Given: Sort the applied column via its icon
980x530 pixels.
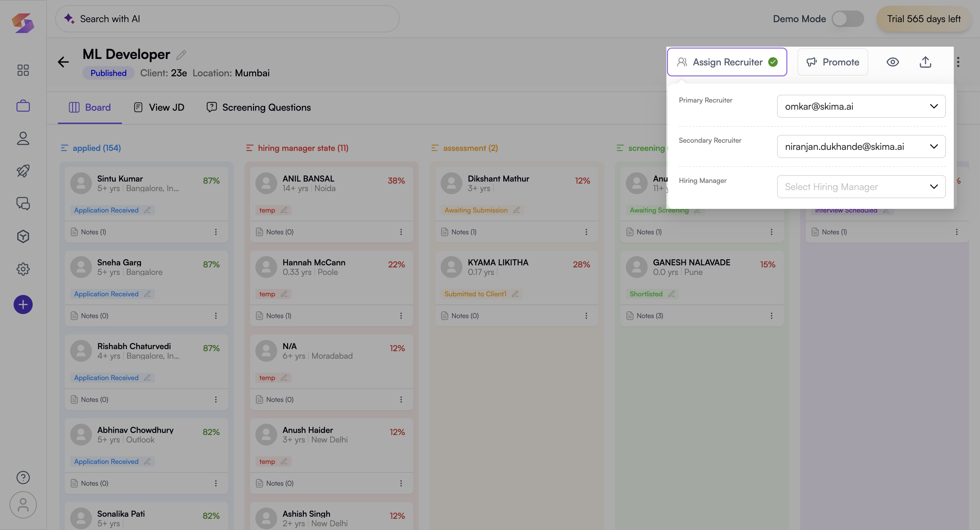Looking at the screenshot, I should pyautogui.click(x=64, y=148).
